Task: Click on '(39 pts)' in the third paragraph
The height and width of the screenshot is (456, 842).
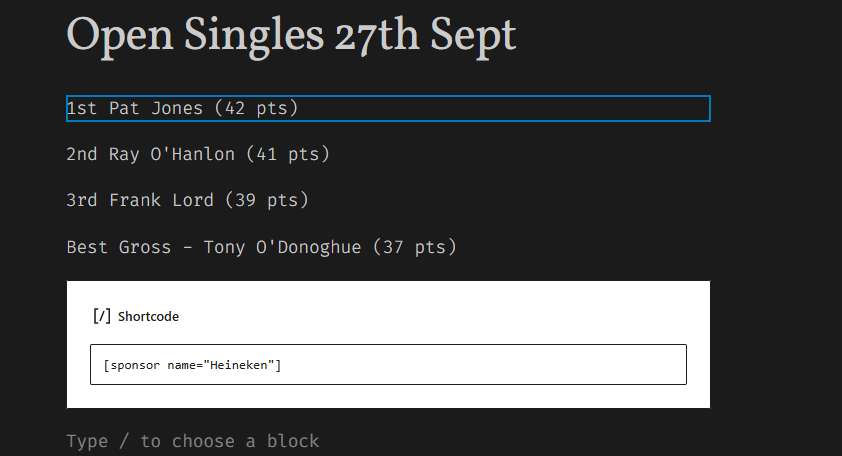Action: [267, 200]
